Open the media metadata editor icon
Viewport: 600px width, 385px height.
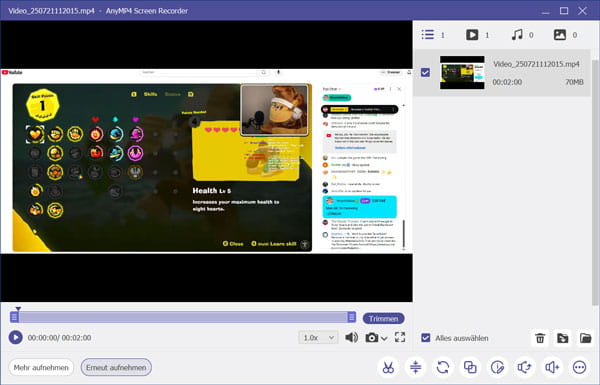(497, 367)
